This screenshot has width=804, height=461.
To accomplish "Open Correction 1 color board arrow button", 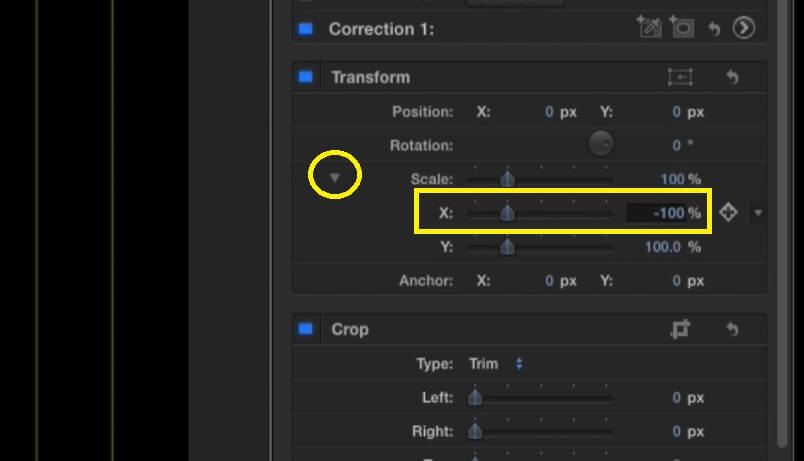I will coord(743,28).
